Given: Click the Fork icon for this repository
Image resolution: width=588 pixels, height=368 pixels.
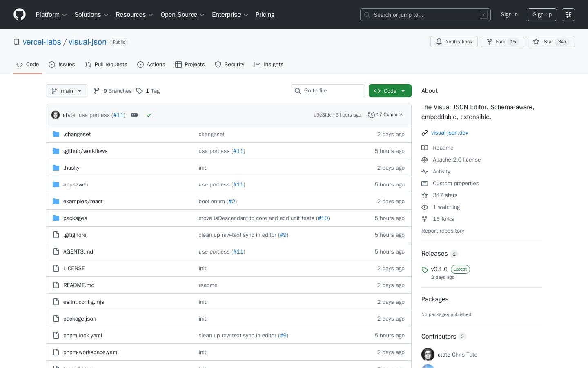Looking at the screenshot, I should (489, 42).
